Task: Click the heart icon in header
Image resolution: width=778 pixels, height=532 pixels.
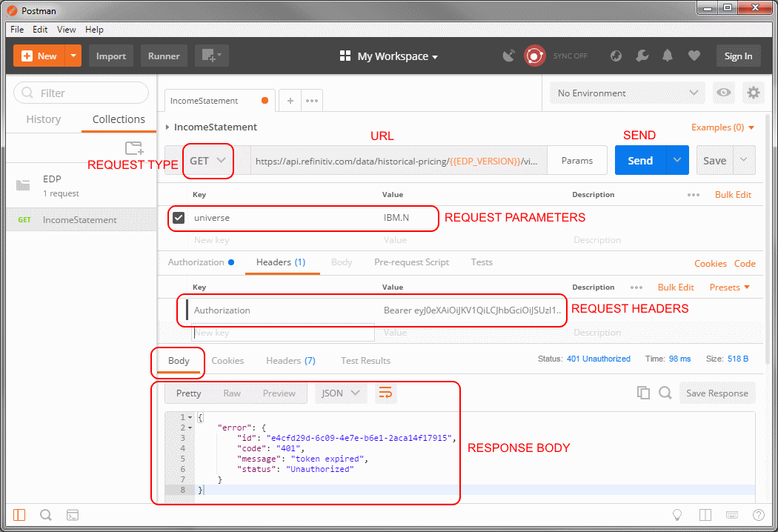Action: (x=694, y=56)
